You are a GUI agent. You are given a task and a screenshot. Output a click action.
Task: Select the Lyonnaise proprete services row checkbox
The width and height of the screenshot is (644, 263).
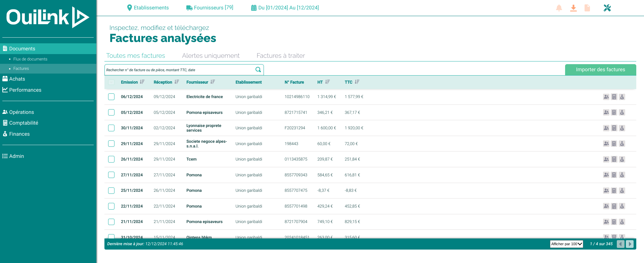111,128
